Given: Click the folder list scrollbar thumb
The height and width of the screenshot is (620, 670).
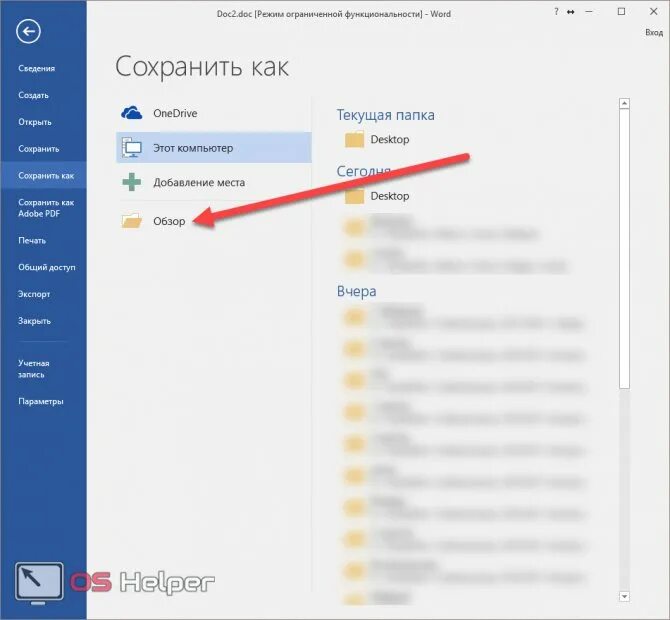Looking at the screenshot, I should 624,249.
